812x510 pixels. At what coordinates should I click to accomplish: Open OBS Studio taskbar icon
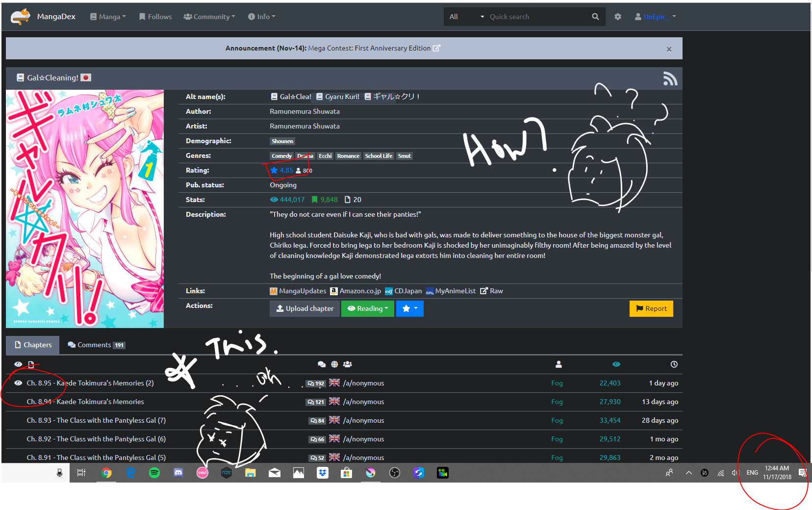point(395,473)
